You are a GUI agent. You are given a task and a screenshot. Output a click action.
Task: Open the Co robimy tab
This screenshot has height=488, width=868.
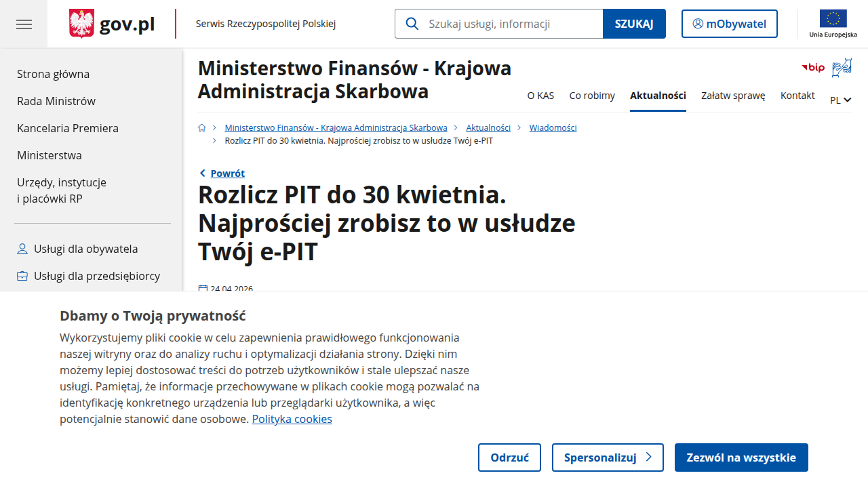592,96
